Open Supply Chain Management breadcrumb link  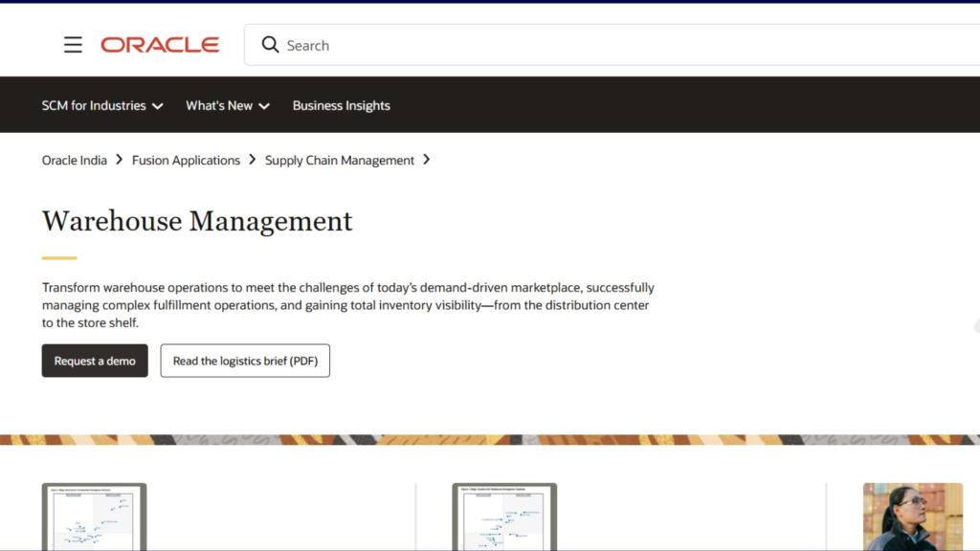click(340, 161)
